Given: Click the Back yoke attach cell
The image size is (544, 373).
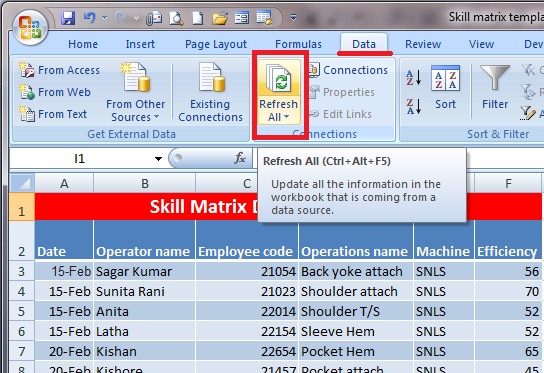Looking at the screenshot, I should (356, 271).
